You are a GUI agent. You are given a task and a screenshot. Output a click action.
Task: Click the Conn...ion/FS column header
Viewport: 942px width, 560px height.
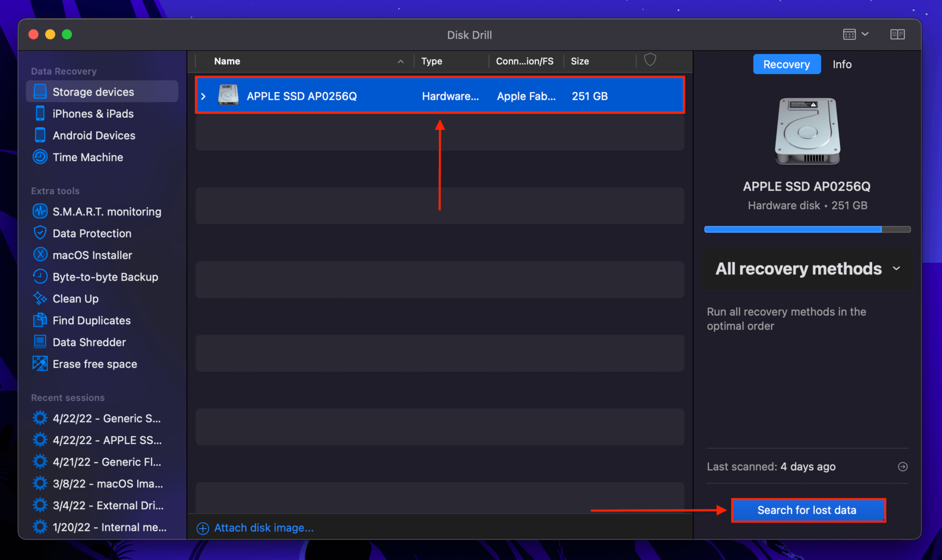(x=525, y=61)
